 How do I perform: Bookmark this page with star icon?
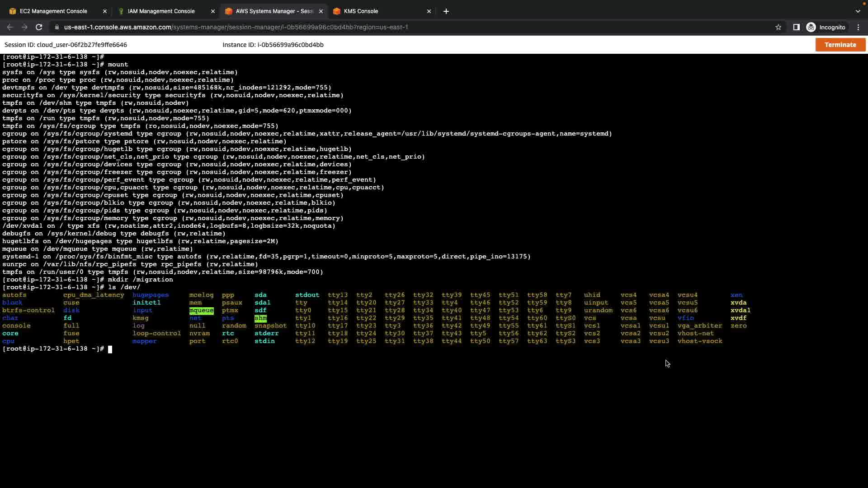(778, 27)
